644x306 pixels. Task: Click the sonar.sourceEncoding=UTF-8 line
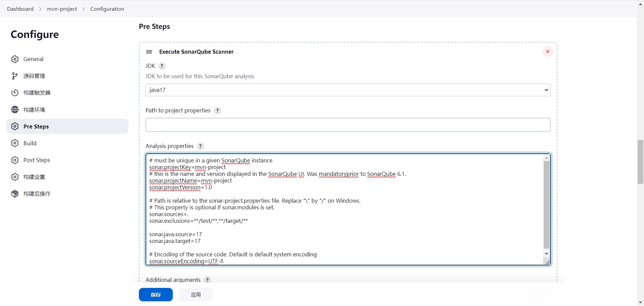pos(186,261)
